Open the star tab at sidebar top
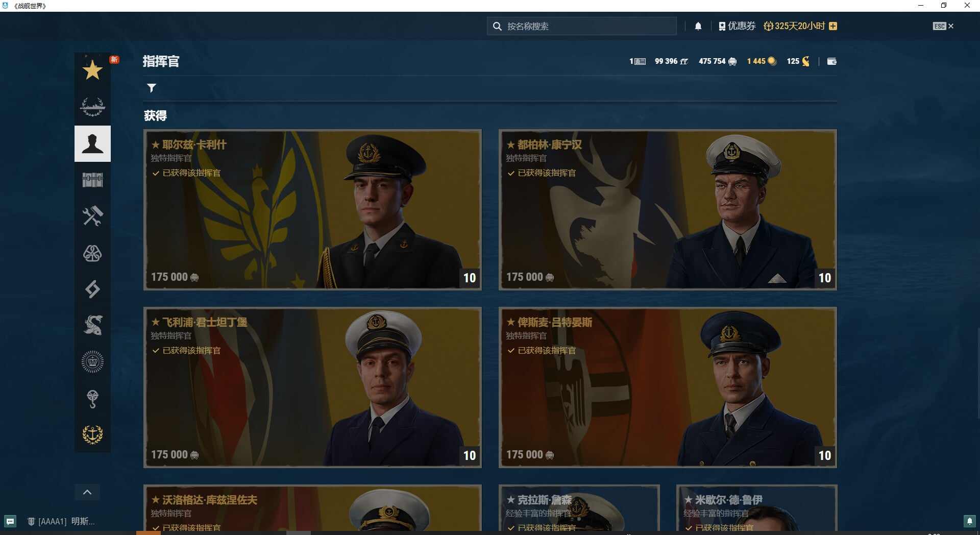This screenshot has width=980, height=535. point(92,71)
